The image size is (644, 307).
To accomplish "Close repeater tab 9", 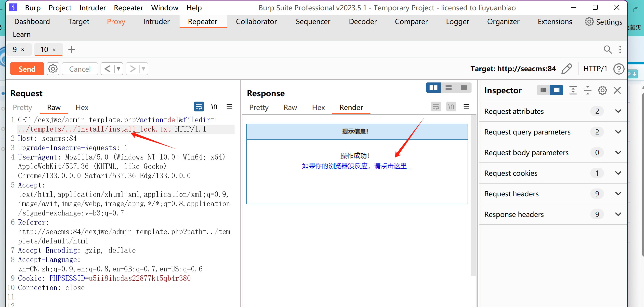I will point(23,50).
